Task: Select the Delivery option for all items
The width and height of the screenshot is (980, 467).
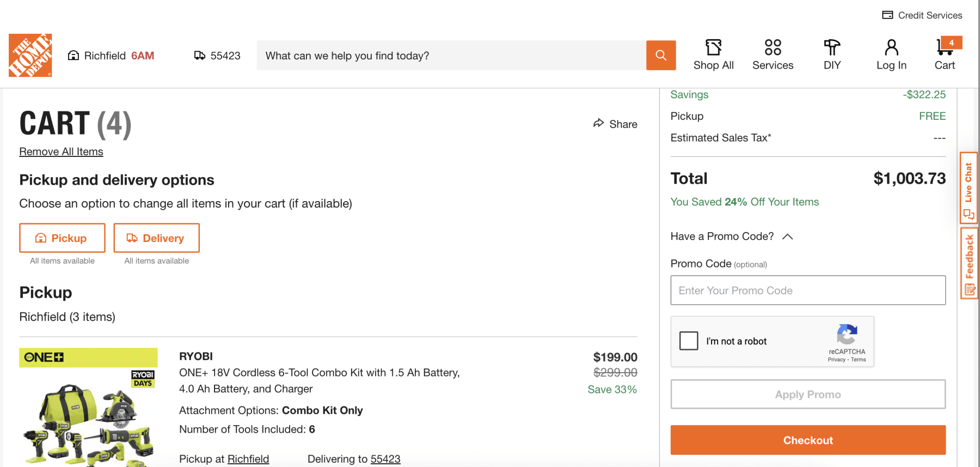Action: [156, 238]
